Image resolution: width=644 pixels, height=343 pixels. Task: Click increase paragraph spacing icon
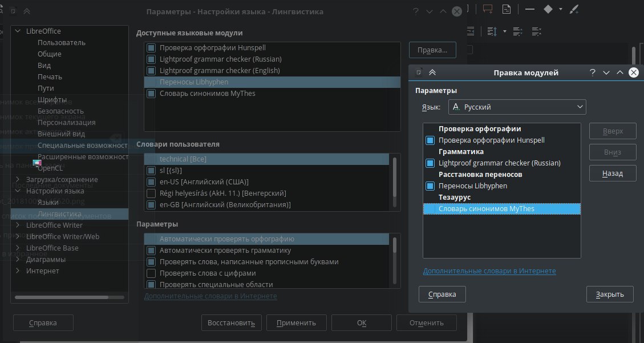tap(517, 31)
